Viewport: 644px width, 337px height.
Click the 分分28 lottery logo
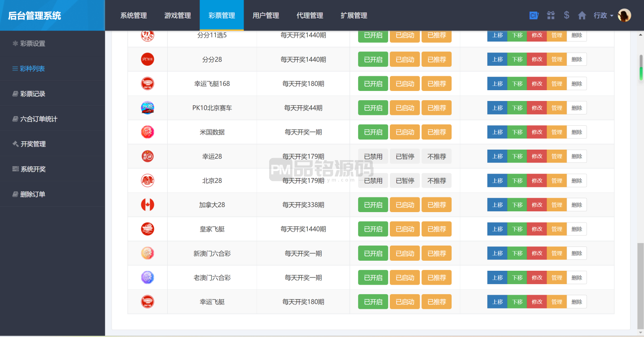tap(148, 60)
